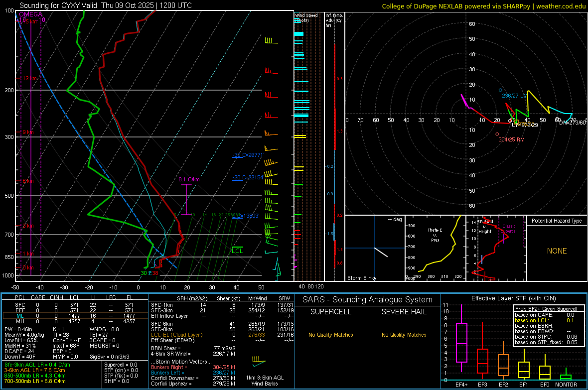Select the MU parcel row
Screen dimensions: 588x390
75,321
